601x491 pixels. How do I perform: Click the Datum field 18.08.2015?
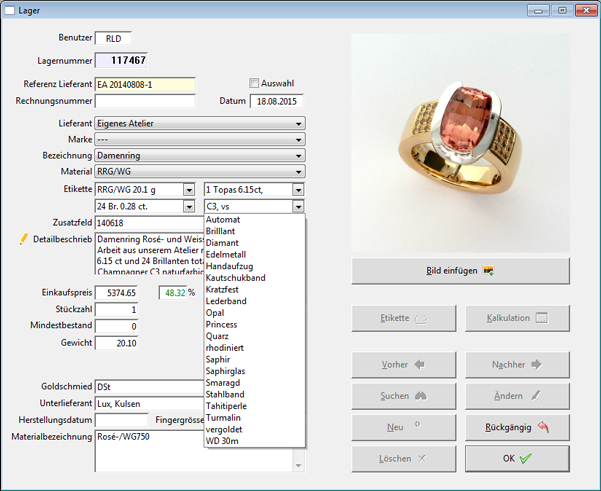click(276, 101)
